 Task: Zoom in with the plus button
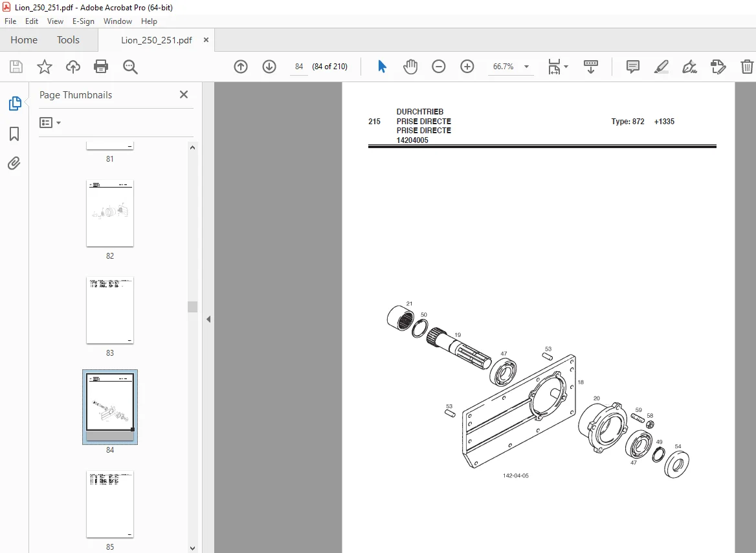click(467, 67)
